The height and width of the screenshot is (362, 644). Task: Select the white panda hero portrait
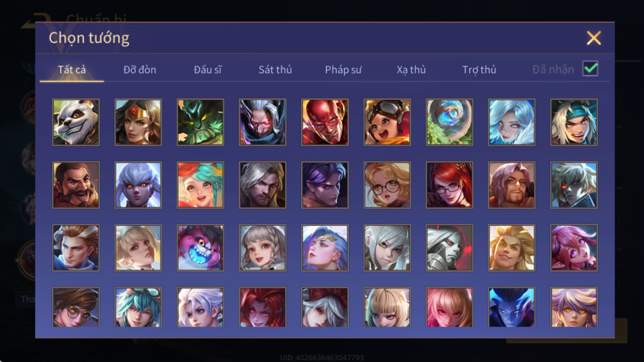76,122
